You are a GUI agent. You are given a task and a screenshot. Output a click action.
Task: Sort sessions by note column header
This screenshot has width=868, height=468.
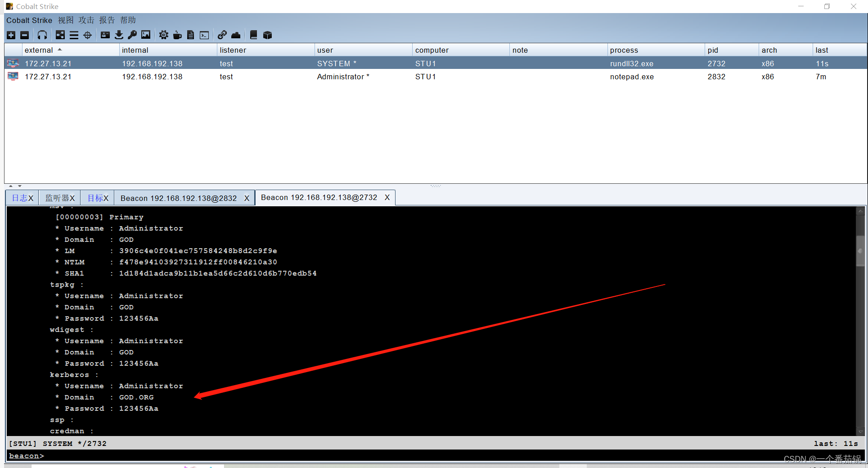point(558,50)
